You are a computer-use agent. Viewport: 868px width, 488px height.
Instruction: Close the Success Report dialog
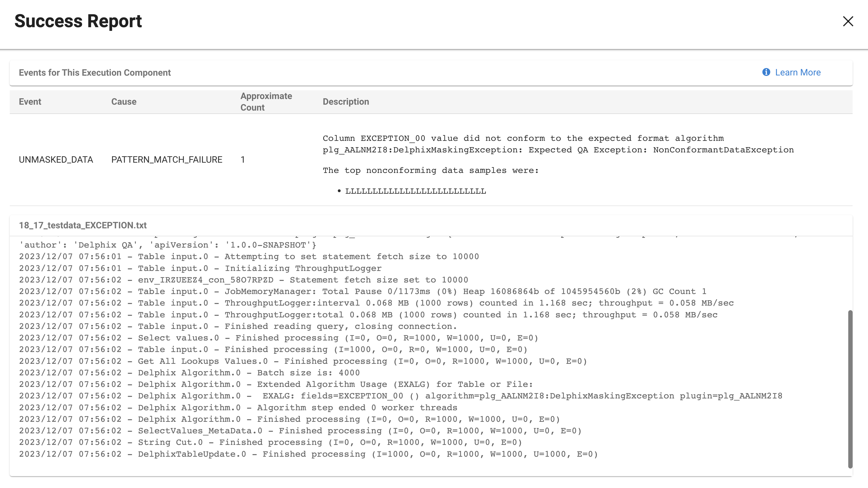point(848,22)
